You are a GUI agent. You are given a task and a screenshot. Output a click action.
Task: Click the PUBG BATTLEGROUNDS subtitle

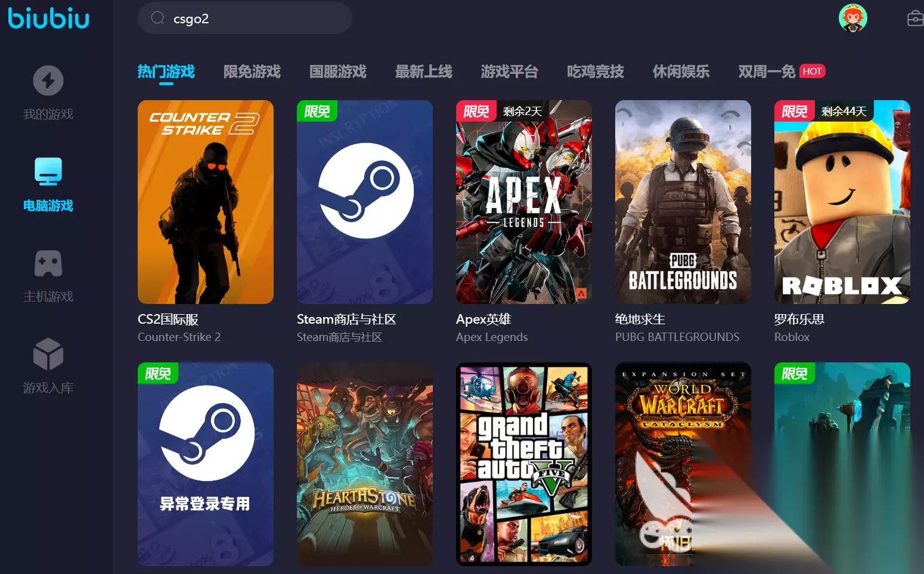(x=677, y=337)
